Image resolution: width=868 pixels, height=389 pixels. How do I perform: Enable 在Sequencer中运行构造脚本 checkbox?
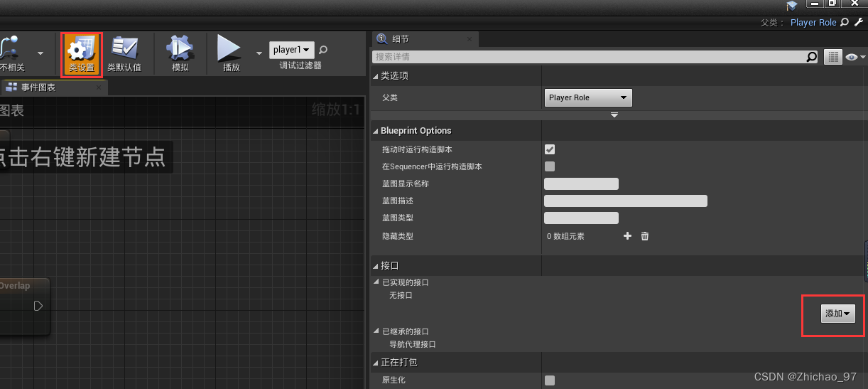click(550, 166)
